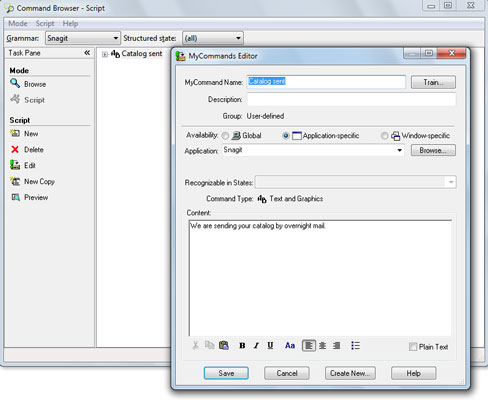
Task: Click the Create New button
Action: 350,373
